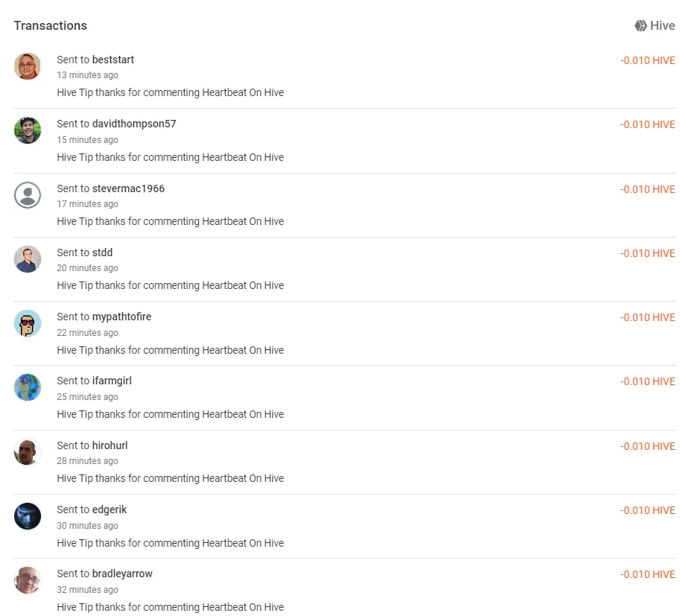The height and width of the screenshot is (616, 680).
Task: Select the Transactions heading
Action: (51, 25)
